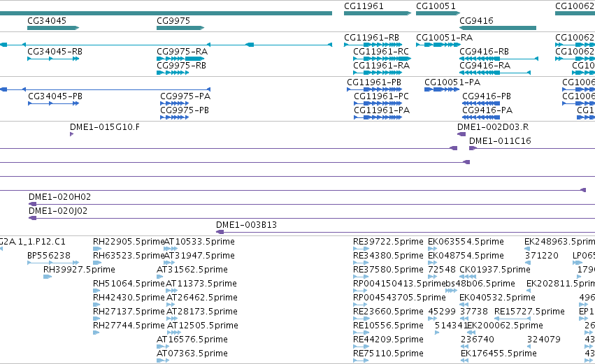Select clone end DME1-015G10.F

click(x=105, y=127)
